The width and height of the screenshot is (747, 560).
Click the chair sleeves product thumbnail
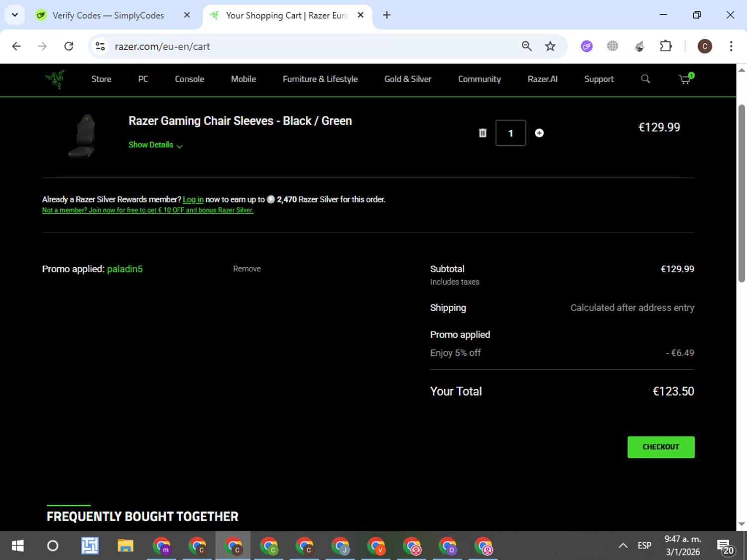tap(82, 136)
